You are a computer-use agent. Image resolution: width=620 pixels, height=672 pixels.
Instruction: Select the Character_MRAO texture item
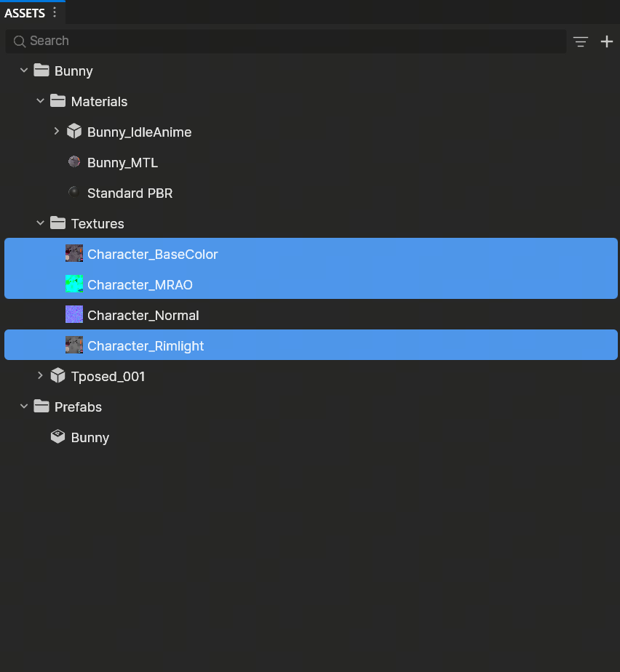140,285
